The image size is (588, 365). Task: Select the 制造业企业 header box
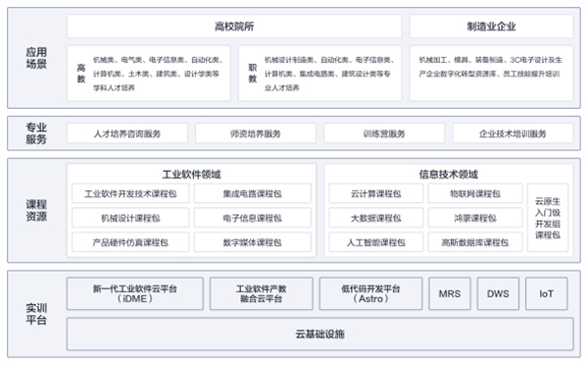[491, 26]
